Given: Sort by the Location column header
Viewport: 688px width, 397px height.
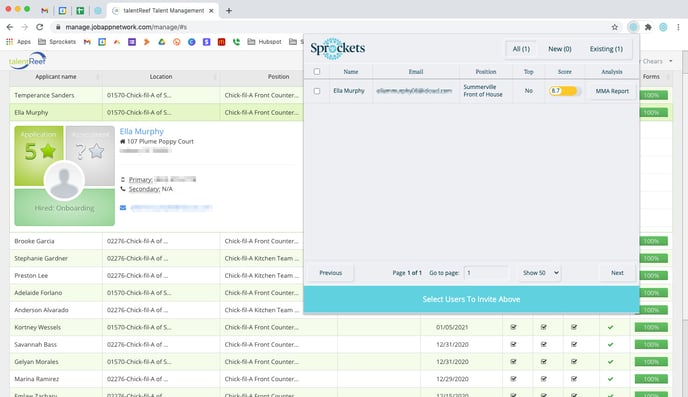Looking at the screenshot, I should pyautogui.click(x=161, y=77).
